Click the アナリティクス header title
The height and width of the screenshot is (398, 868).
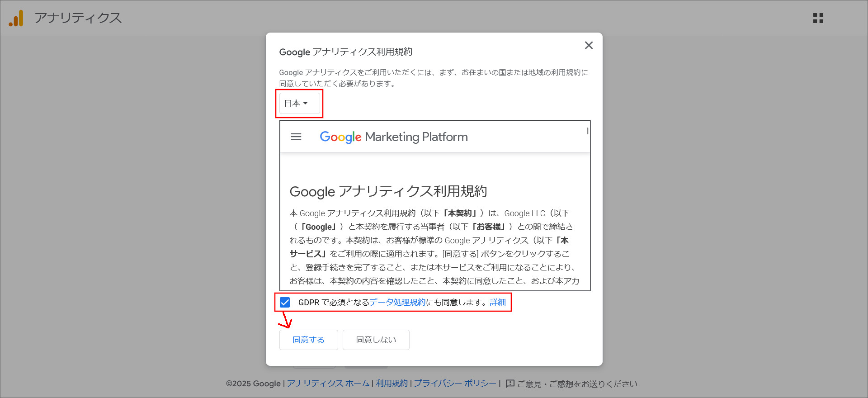tap(78, 18)
